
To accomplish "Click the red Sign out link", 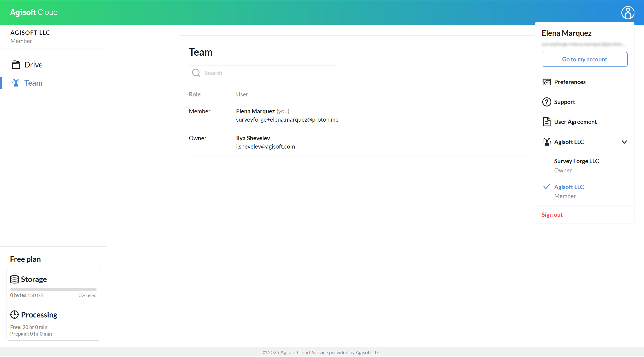I will [x=552, y=215].
